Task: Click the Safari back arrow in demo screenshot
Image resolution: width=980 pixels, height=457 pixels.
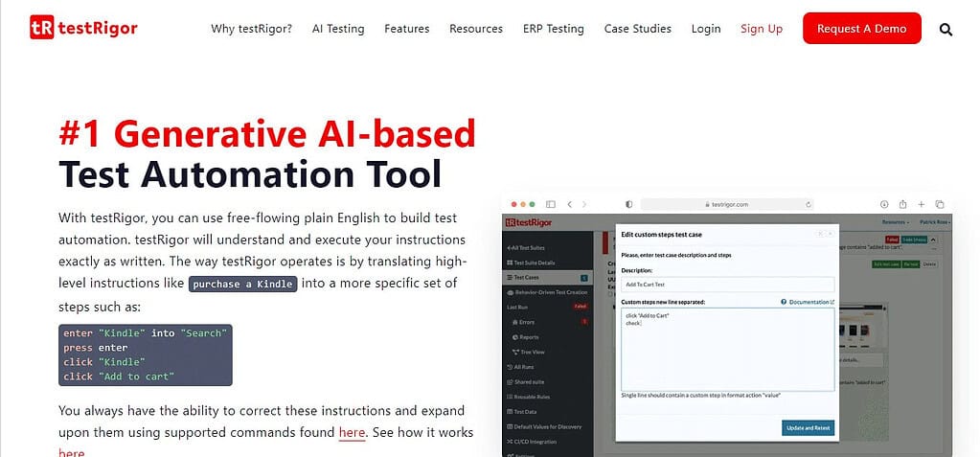Action: pyautogui.click(x=569, y=204)
